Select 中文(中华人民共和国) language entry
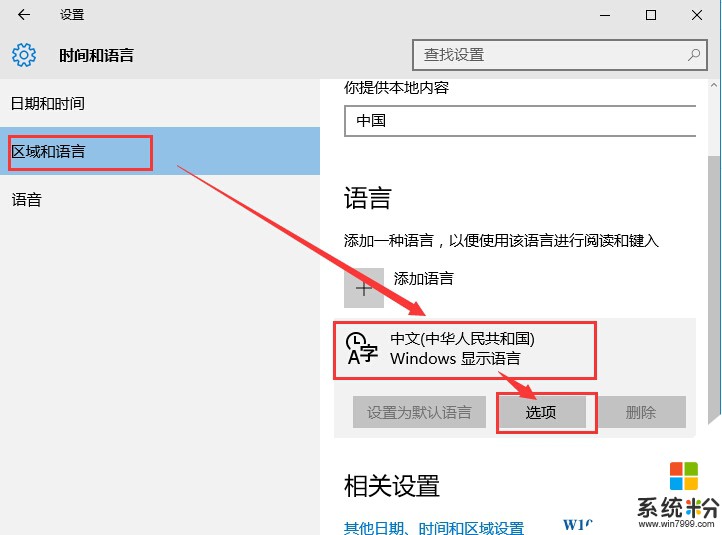The height and width of the screenshot is (535, 722). point(514,350)
